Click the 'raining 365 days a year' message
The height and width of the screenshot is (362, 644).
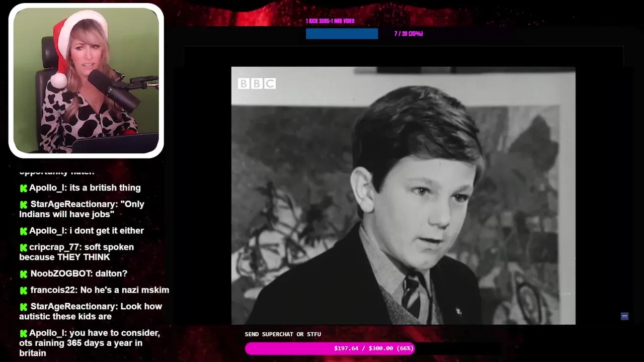tap(90, 343)
